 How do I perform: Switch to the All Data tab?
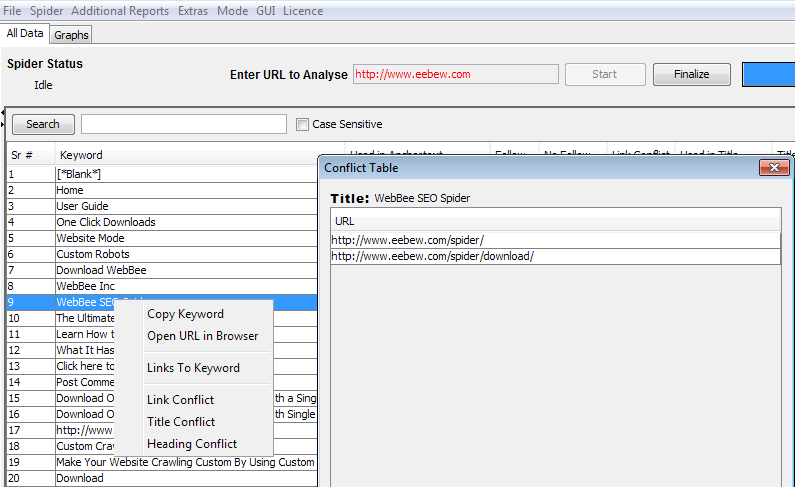pos(25,33)
